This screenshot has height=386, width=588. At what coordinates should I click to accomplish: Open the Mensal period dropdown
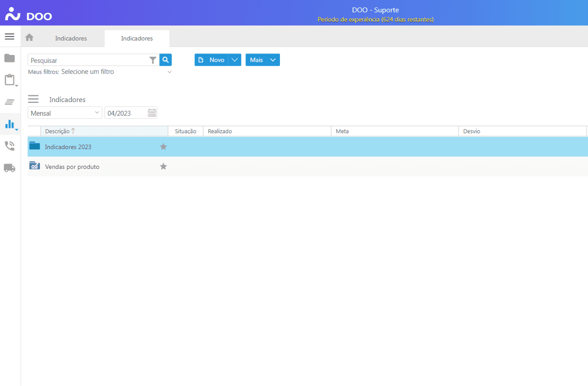[x=65, y=113]
